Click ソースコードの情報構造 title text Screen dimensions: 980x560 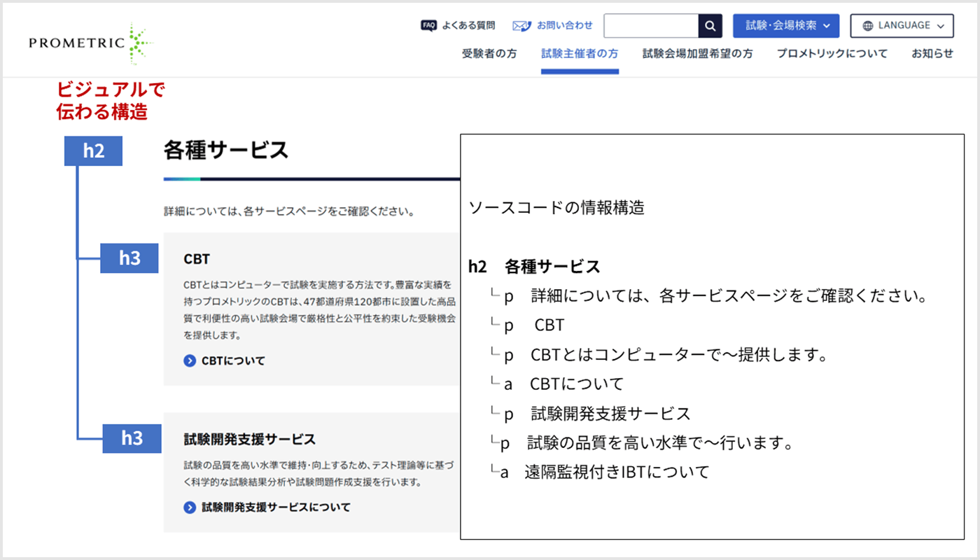point(556,208)
